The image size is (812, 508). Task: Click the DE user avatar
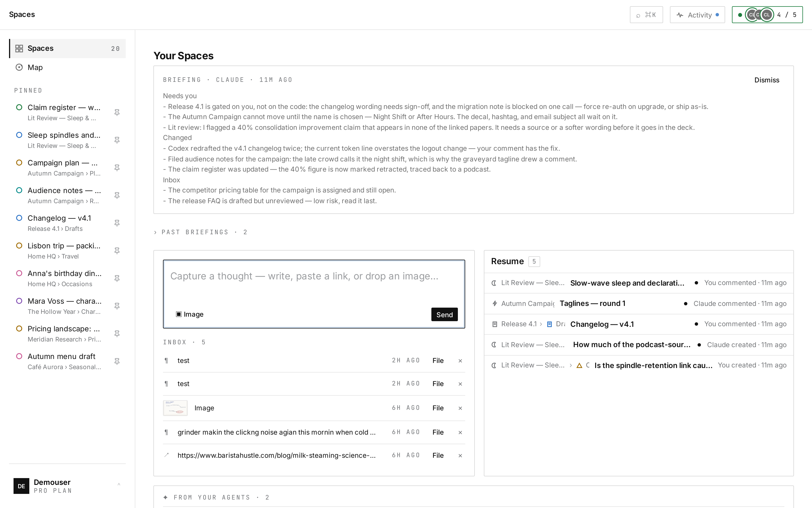pos(21,486)
